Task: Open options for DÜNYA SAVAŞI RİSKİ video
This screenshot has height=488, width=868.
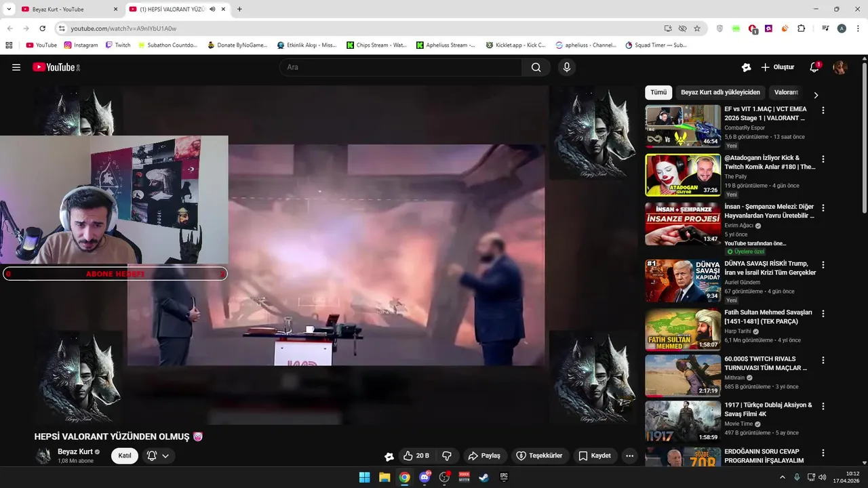Action: 823,265
